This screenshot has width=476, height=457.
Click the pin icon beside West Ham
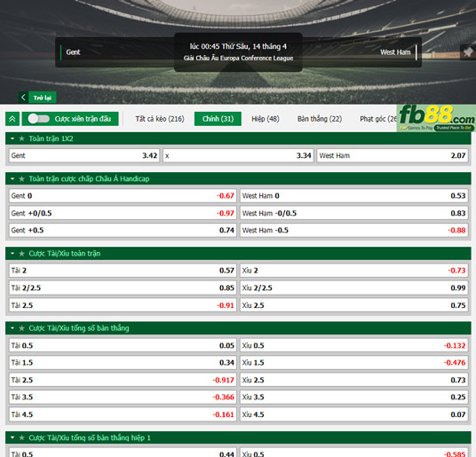[468, 52]
